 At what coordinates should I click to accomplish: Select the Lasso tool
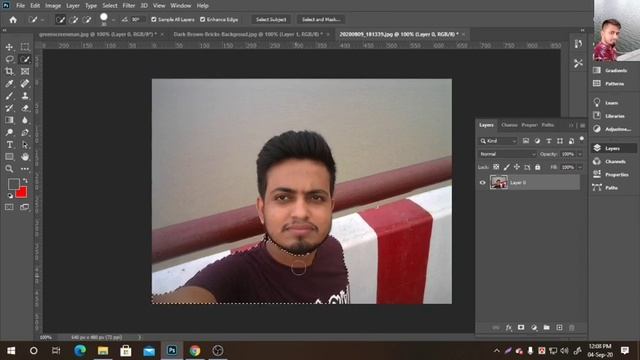pos(9,59)
